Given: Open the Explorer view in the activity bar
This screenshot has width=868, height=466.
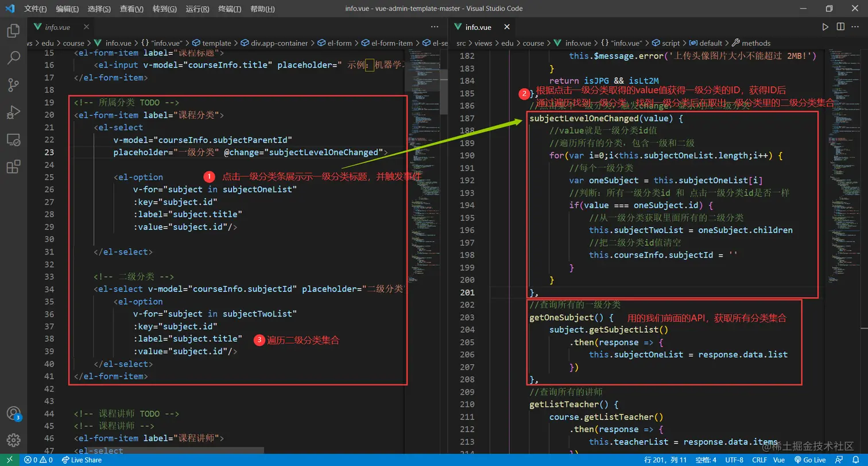Looking at the screenshot, I should pos(13,31).
